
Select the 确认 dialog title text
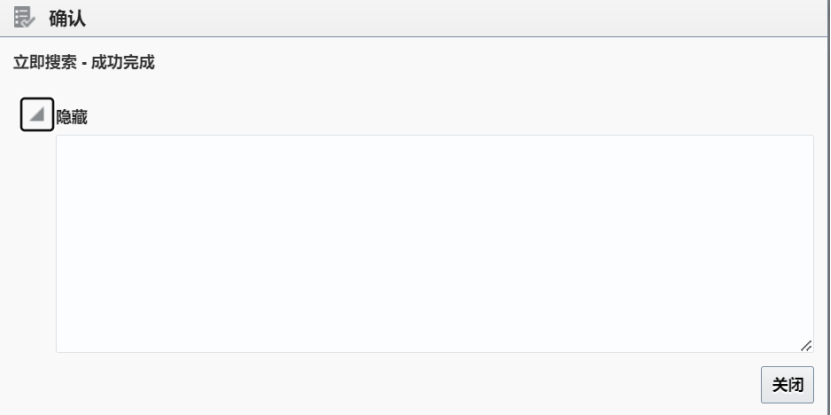pos(67,19)
